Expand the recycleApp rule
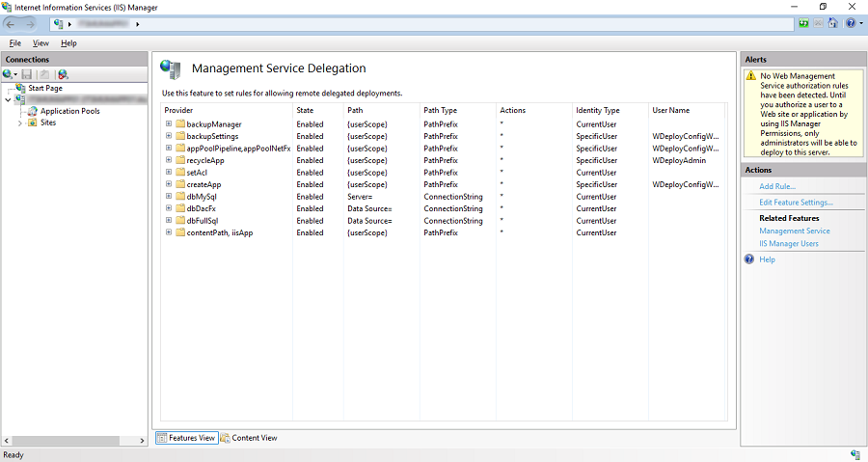Screen dimensions: 868x462 point(168,160)
